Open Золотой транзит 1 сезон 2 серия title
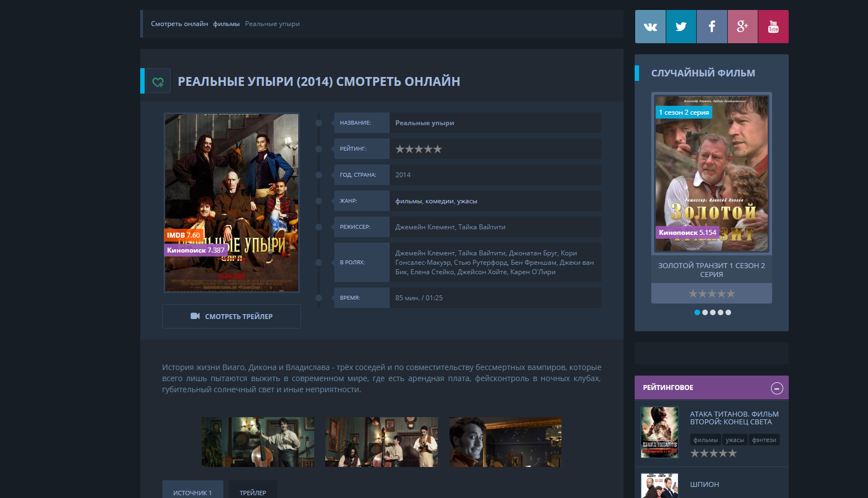 [712, 270]
